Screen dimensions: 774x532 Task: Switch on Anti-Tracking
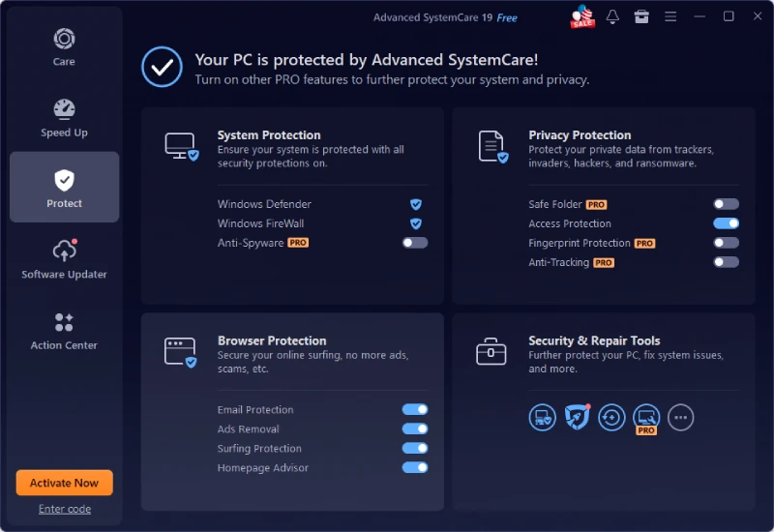[727, 262]
